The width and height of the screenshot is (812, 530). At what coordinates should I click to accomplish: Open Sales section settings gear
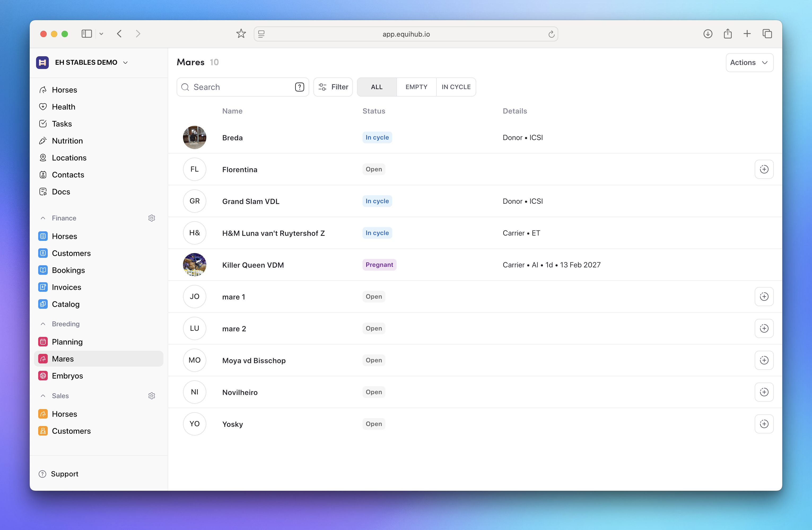click(152, 396)
